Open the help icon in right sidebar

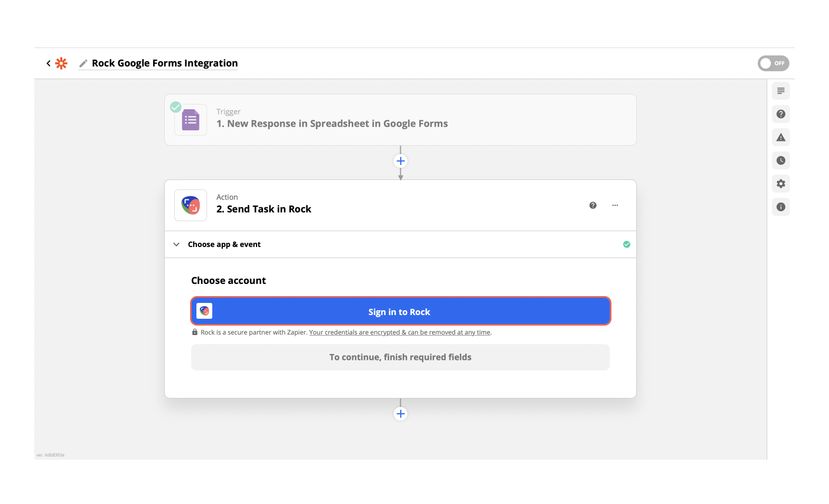point(780,114)
